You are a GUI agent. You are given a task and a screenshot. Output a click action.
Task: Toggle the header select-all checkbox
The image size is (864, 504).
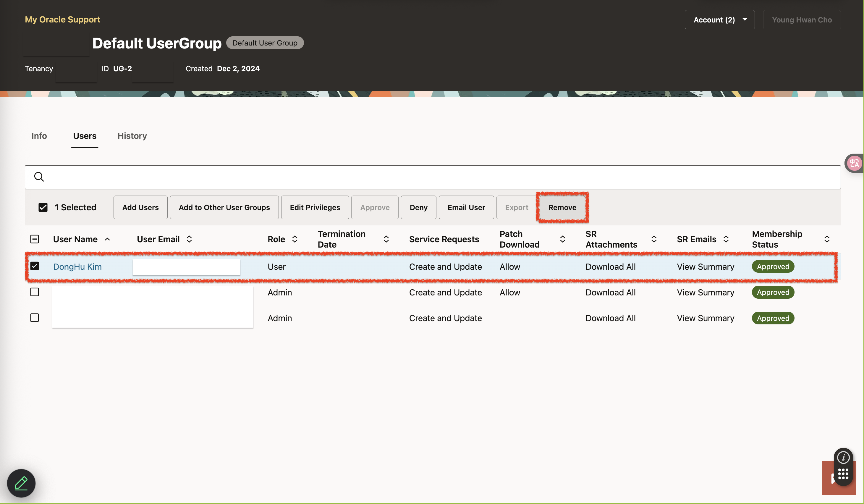click(35, 239)
